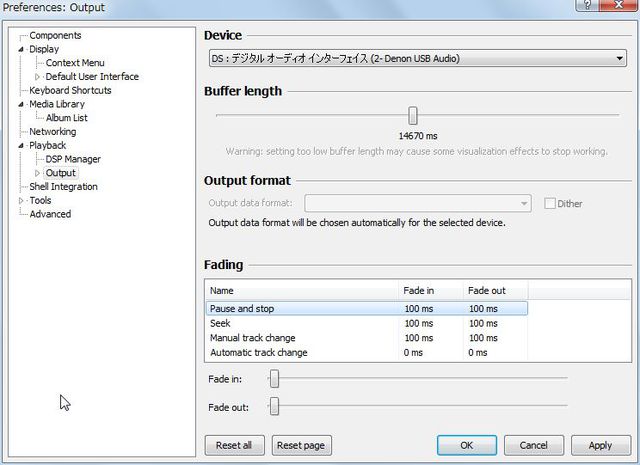This screenshot has width=640, height=465.
Task: Select Components in the preferences tree
Action: 55,35
